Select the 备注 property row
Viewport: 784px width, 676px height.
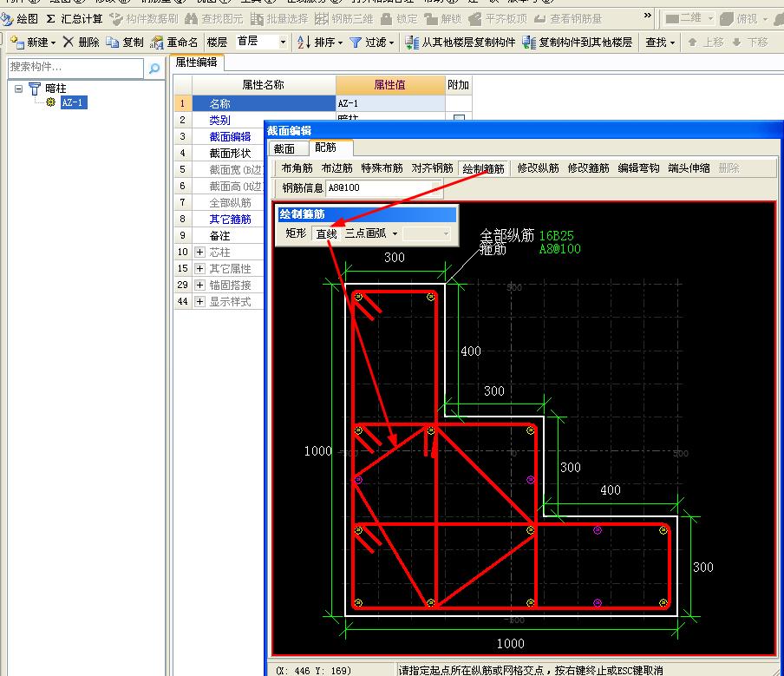tap(219, 235)
